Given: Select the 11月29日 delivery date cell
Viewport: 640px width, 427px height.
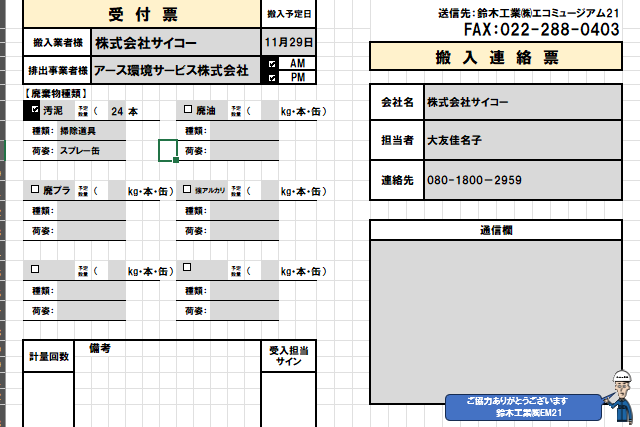Looking at the screenshot, I should pyautogui.click(x=290, y=43).
